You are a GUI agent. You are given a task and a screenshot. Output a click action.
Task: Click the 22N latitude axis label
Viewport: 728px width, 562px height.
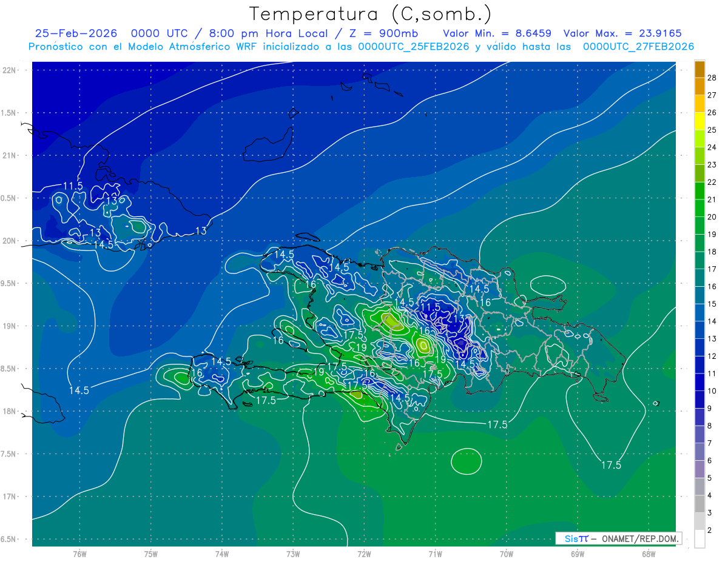point(10,70)
